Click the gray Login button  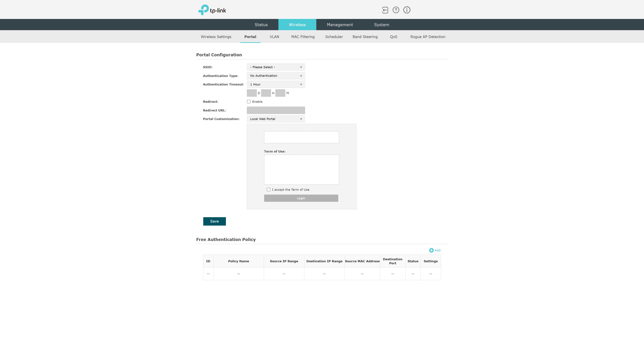pos(301,198)
